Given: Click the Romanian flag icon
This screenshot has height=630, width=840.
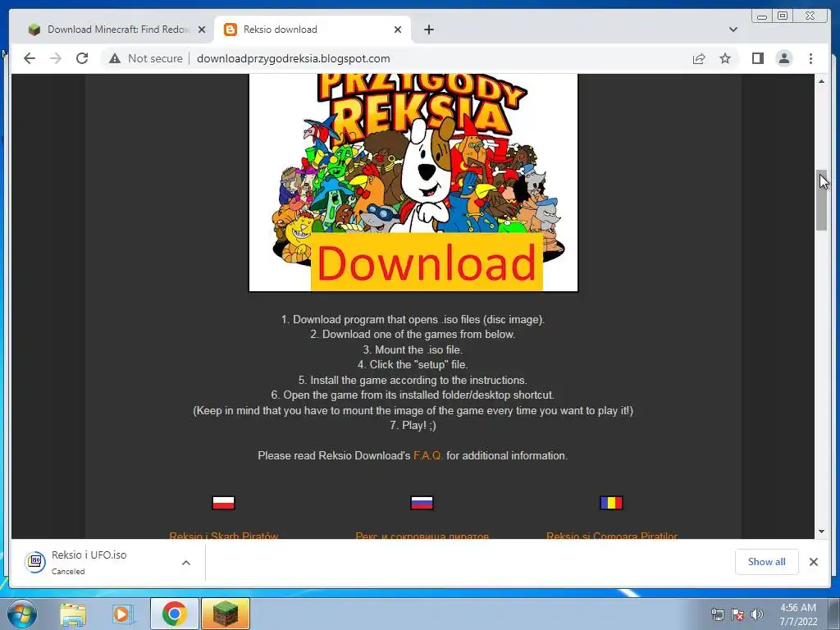Looking at the screenshot, I should (x=611, y=503).
